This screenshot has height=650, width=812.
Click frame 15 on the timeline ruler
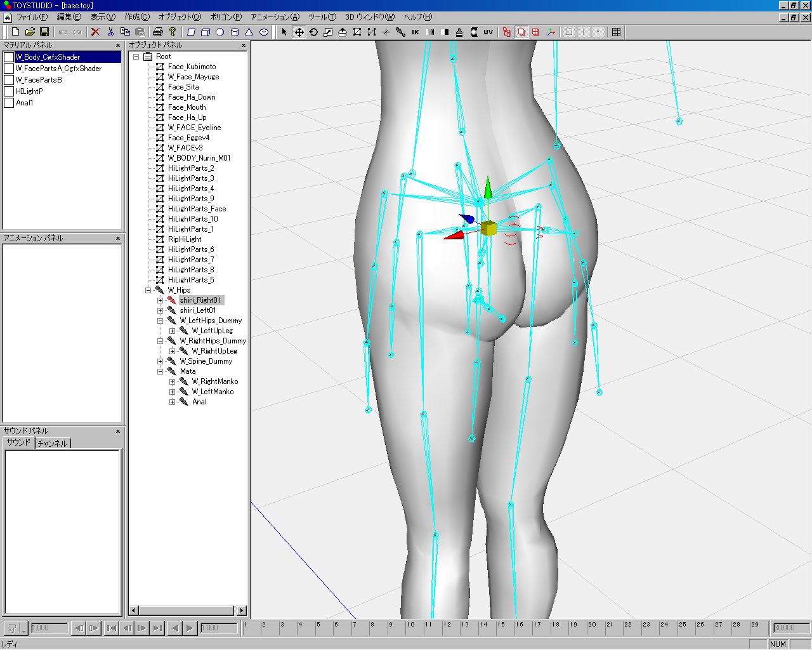pos(501,625)
